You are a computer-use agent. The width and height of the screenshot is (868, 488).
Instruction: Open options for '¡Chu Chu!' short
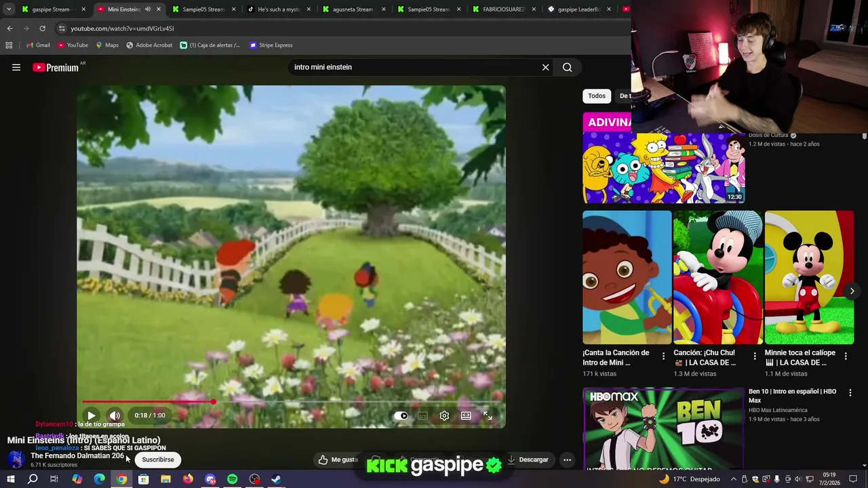755,356
